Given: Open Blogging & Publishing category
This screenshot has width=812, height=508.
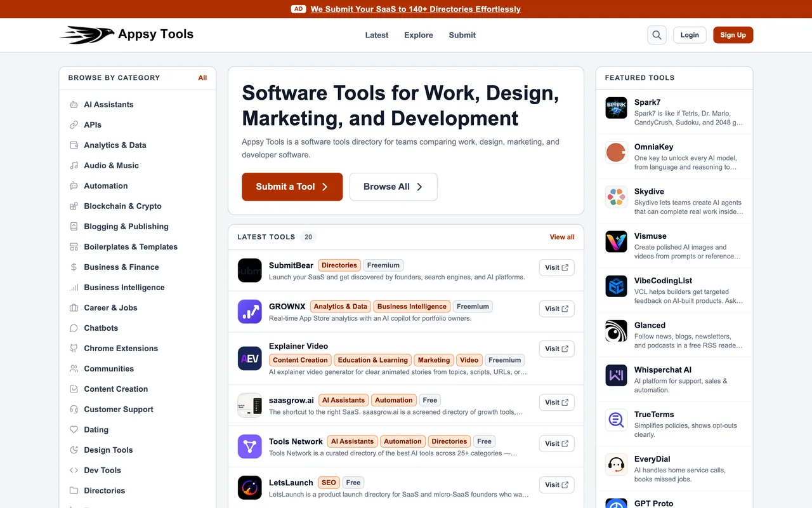Looking at the screenshot, I should (x=126, y=227).
